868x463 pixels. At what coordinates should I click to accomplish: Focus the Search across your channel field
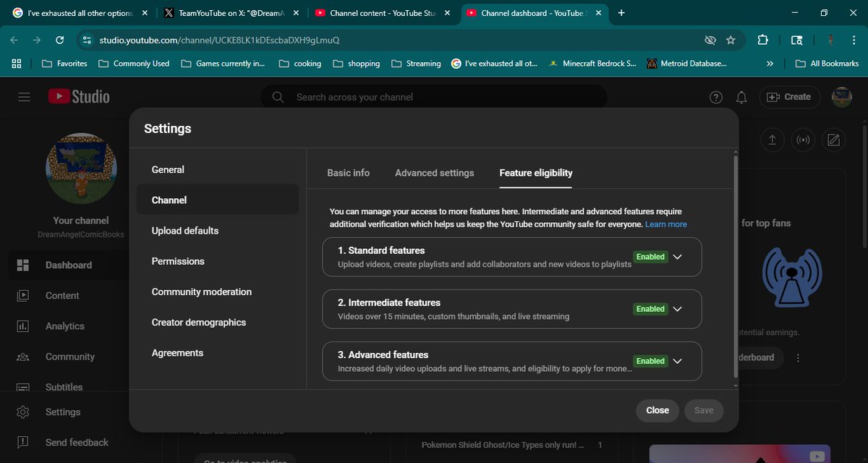(x=434, y=97)
